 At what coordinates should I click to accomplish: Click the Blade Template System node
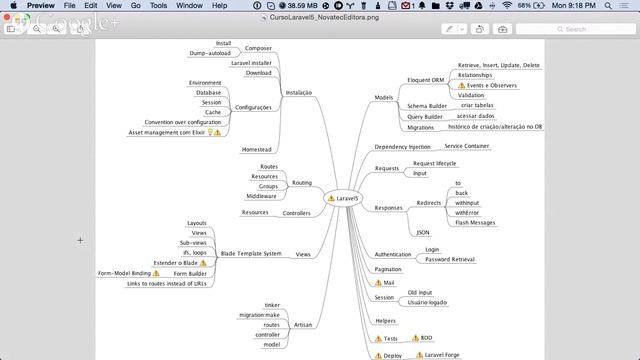251,253
